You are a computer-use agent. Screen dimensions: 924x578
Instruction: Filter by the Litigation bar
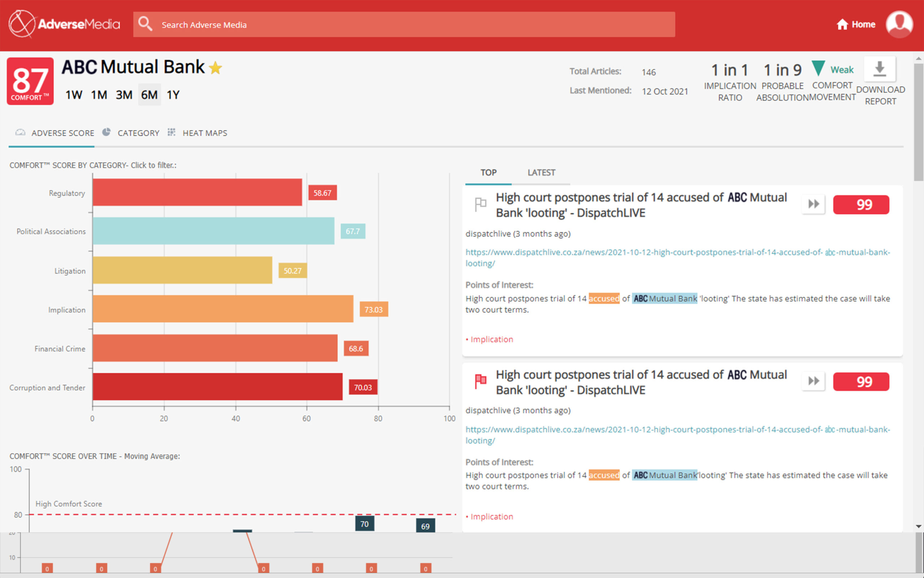tap(183, 270)
